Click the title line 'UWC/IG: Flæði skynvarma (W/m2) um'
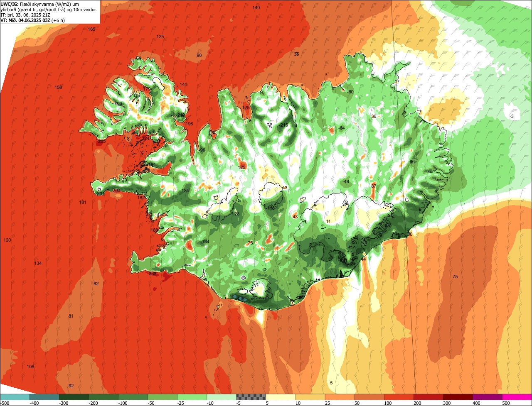The image size is (532, 406). [40, 4]
